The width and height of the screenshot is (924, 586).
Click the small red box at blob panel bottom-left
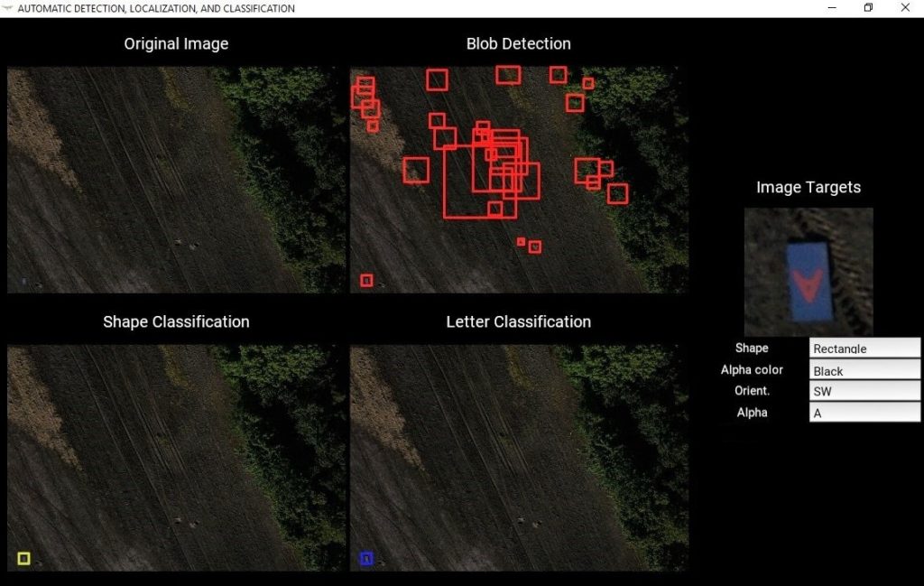[x=366, y=280]
